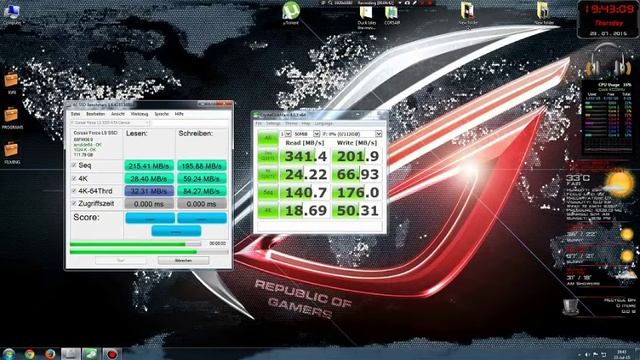Open the Werkzeug menu in AS SSD
This screenshot has height=360, width=640.
coord(139,114)
